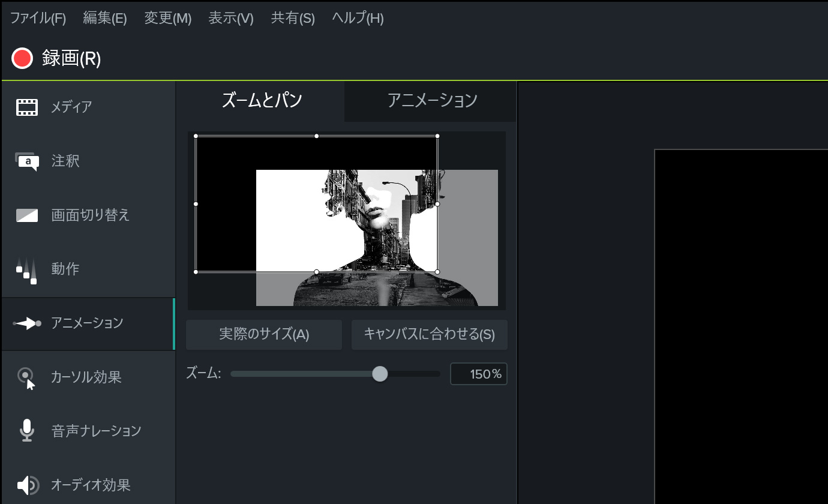Click the 150% zoom input field
The image size is (828, 504).
(x=479, y=374)
